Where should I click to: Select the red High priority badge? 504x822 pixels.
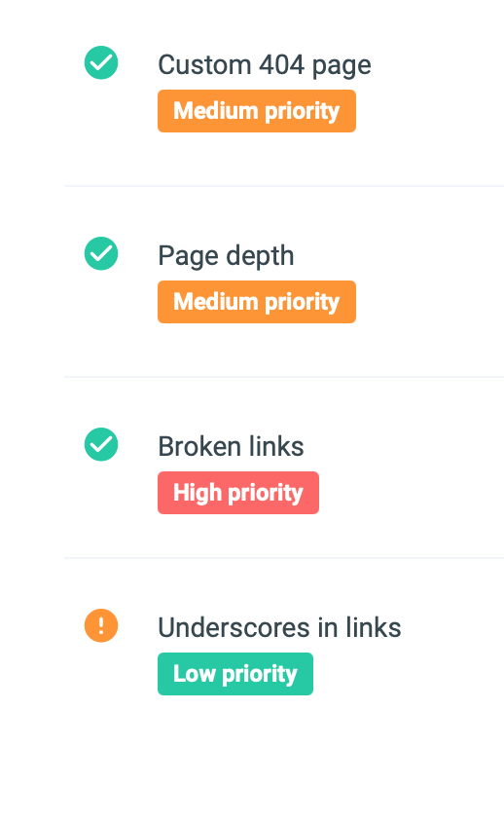pos(238,493)
